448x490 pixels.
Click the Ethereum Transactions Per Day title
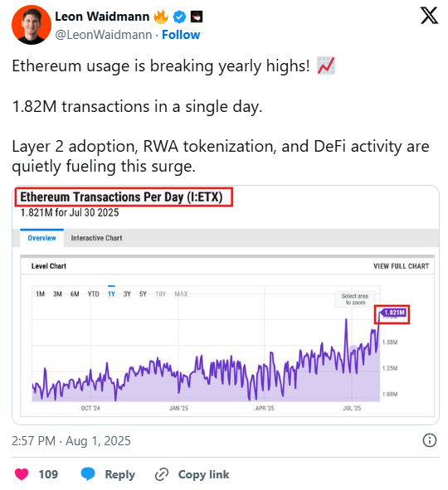click(x=121, y=197)
